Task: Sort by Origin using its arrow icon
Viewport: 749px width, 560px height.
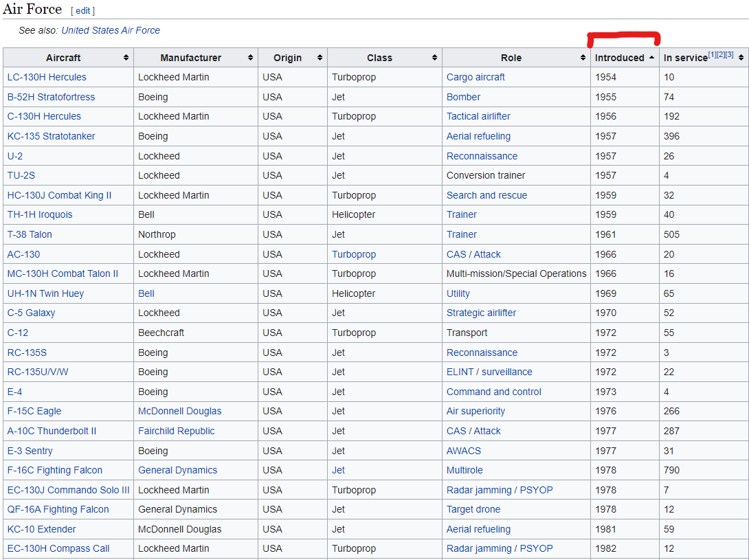Action: tap(320, 58)
